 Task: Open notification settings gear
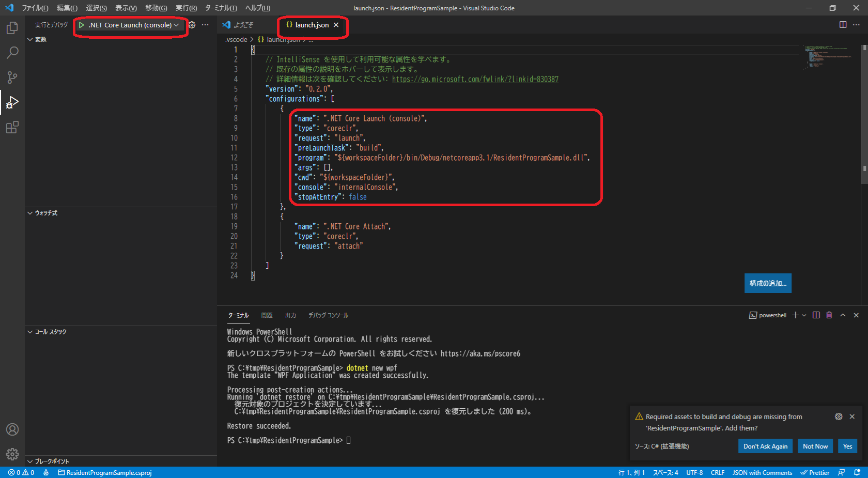point(839,417)
